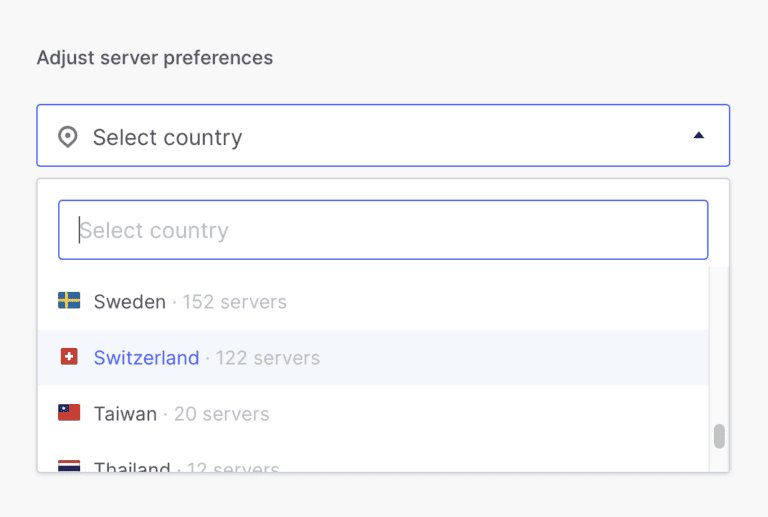768x517 pixels.
Task: Collapse the list with the caret arrow
Action: pos(699,135)
